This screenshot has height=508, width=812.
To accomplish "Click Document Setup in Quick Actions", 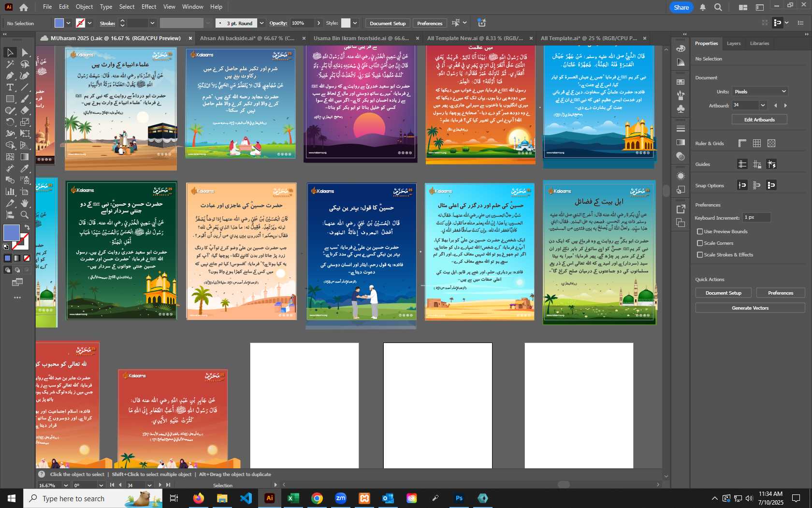I will 723,293.
